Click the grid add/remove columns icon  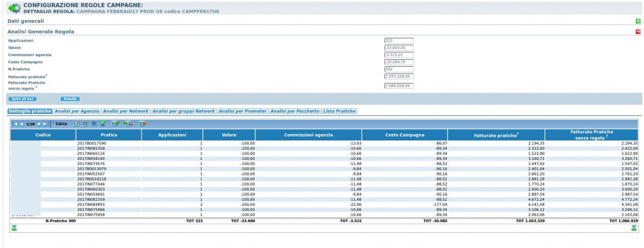point(128,123)
